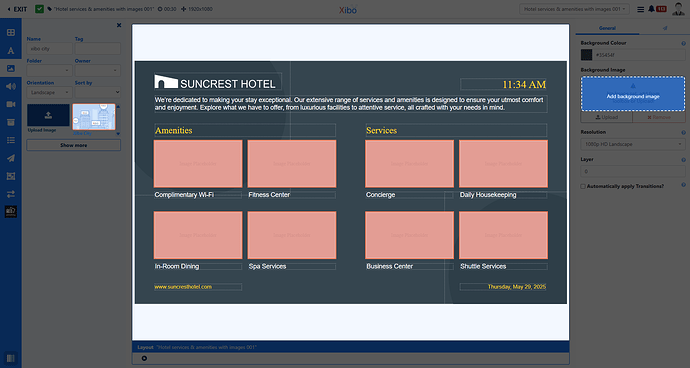690x368 pixels.
Task: Open the Resolution 1080p HD Landscape dropdown
Action: tap(633, 144)
